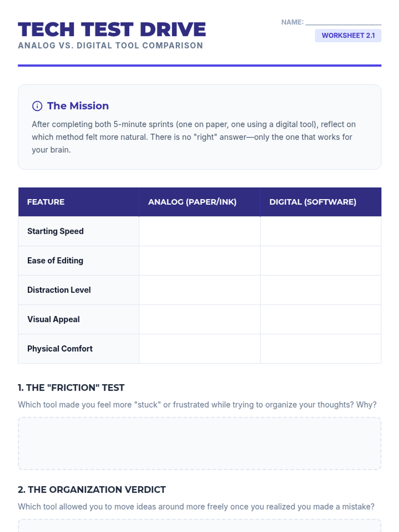Image resolution: width=399 pixels, height=532 pixels.
Task: Click the Analog cell for Starting Speed
Action: [x=199, y=231]
